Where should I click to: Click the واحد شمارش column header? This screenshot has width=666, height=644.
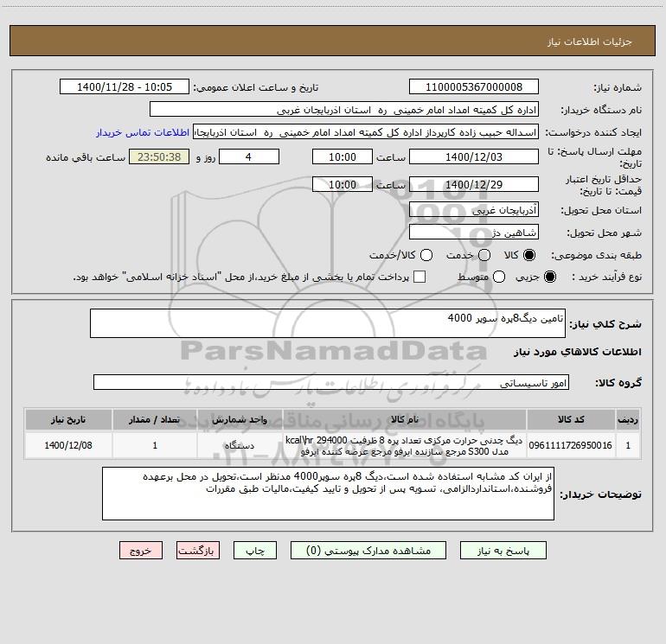coord(240,419)
